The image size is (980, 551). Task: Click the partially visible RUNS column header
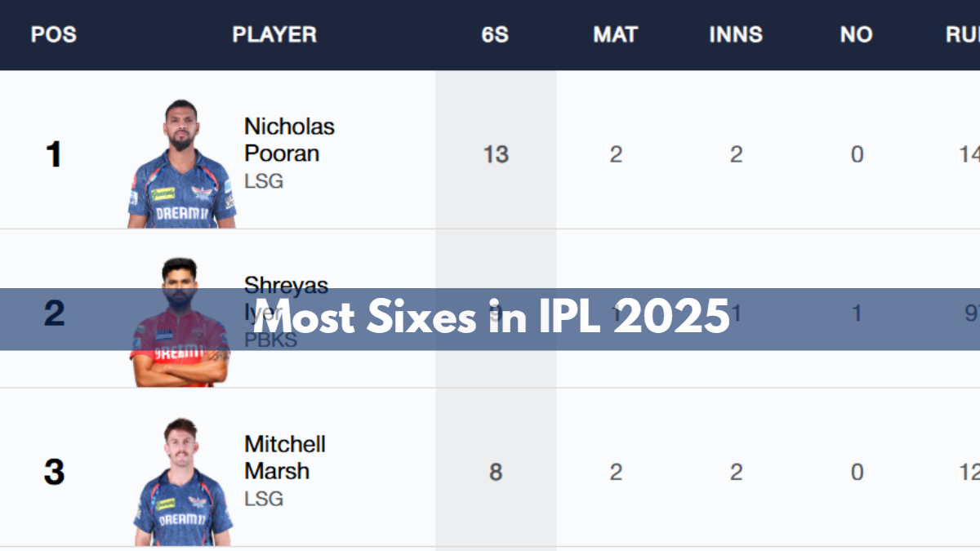pyautogui.click(x=964, y=35)
